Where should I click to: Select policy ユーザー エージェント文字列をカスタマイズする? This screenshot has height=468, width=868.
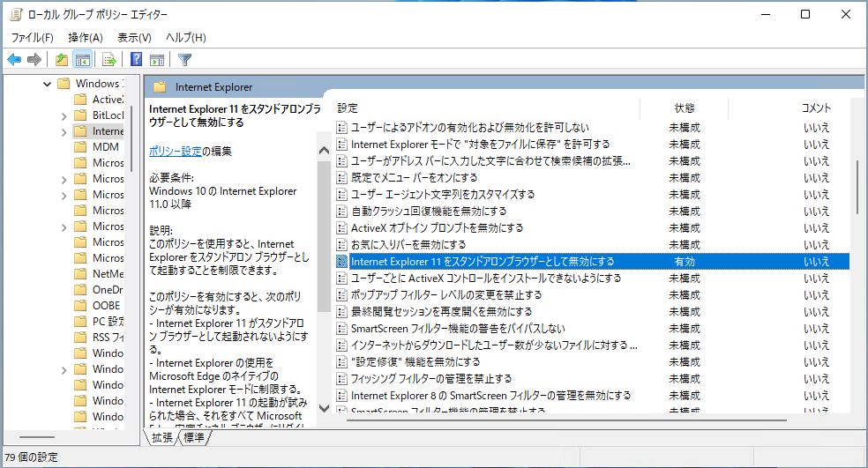click(x=443, y=195)
